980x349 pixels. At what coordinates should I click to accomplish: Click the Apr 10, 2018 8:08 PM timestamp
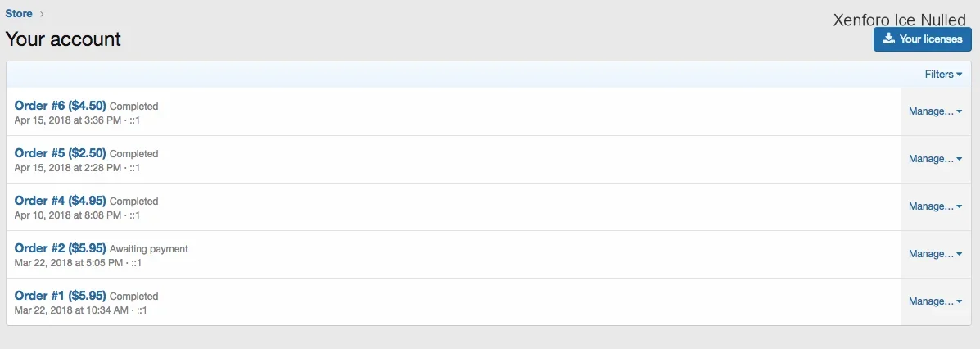(66, 215)
